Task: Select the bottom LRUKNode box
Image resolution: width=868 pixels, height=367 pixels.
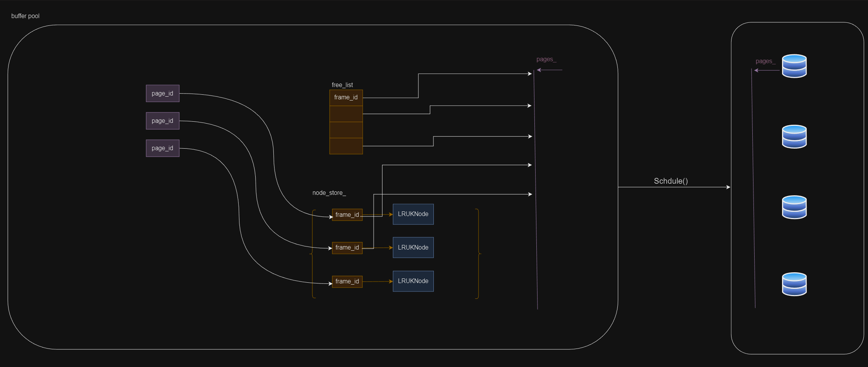Action: 413,281
